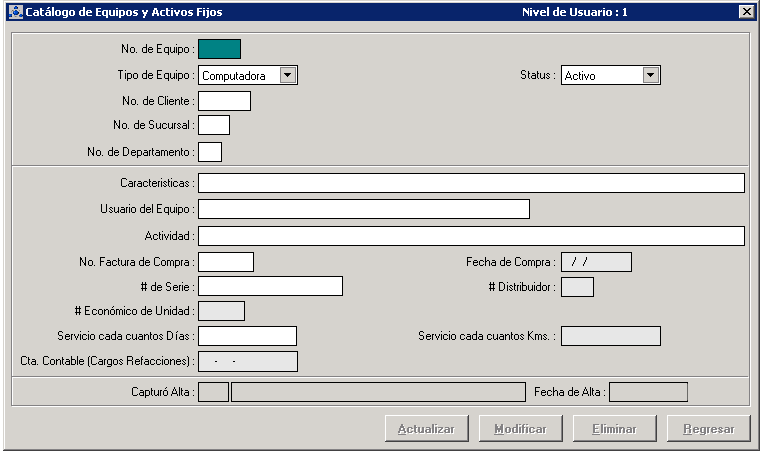Open the Tipo de Equipo dropdown
Image resolution: width=760 pixels, height=453 pixels.
coord(288,75)
